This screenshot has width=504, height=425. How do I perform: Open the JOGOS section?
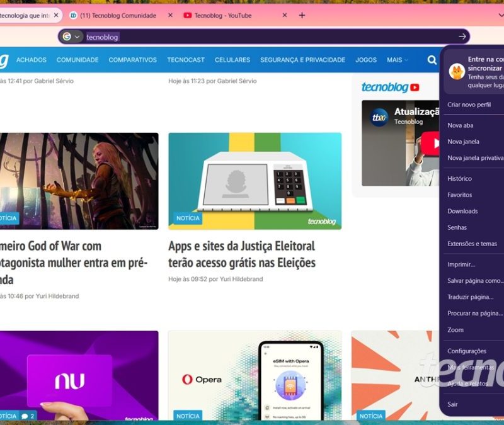(x=366, y=60)
